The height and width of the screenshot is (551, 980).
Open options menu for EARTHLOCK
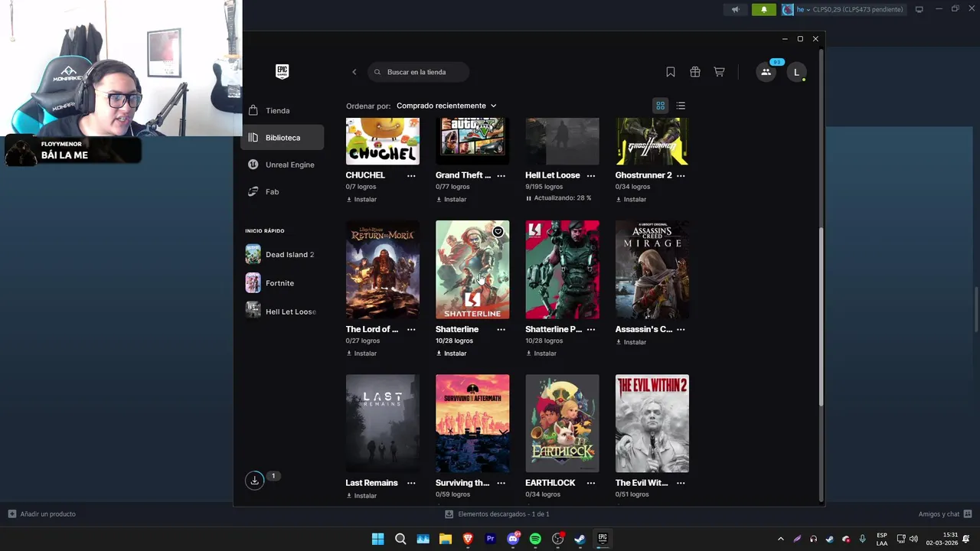point(591,483)
